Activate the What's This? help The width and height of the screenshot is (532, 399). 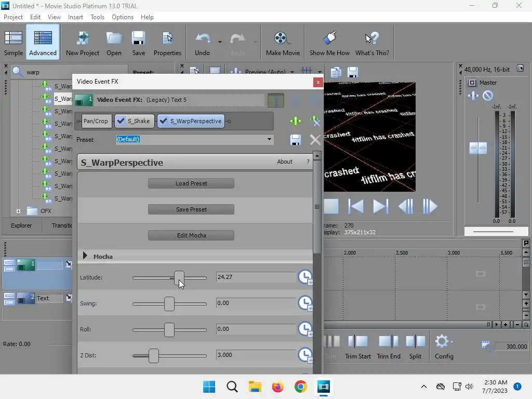[x=372, y=43]
